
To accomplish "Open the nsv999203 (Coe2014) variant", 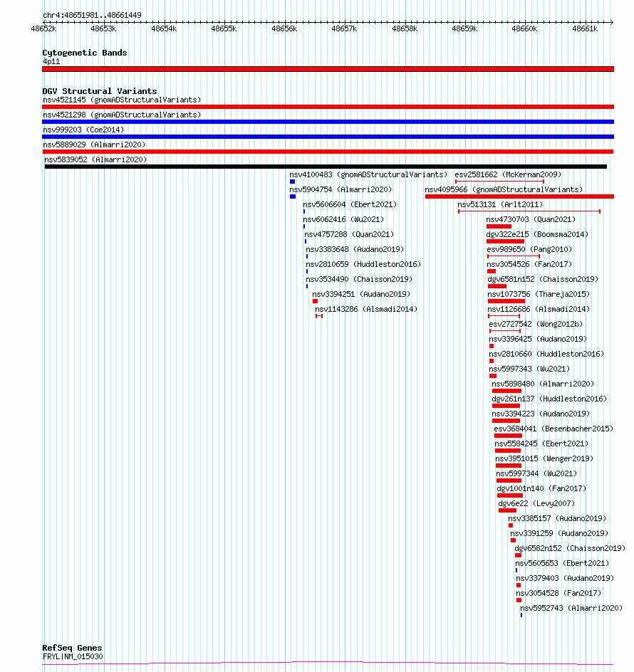I will pos(83,130).
